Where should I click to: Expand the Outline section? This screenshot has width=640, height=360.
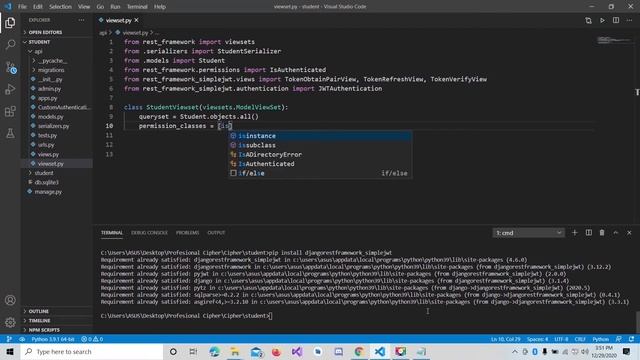tap(38, 311)
